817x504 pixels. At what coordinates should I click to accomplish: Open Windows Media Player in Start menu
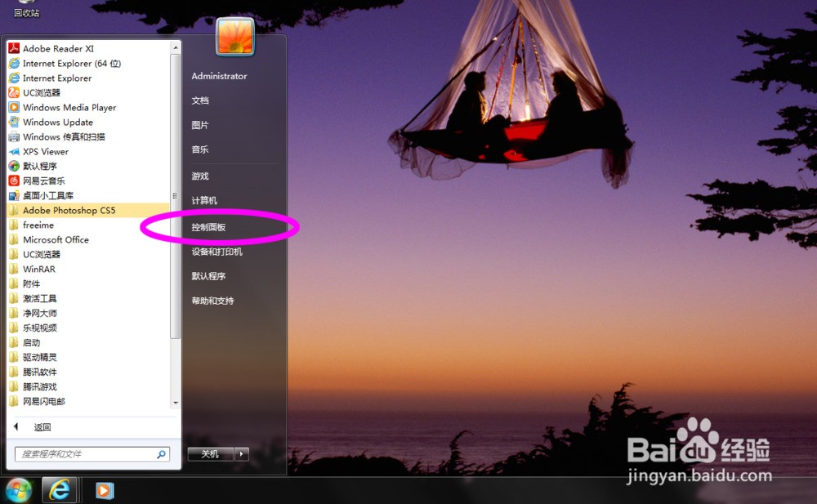[x=69, y=108]
